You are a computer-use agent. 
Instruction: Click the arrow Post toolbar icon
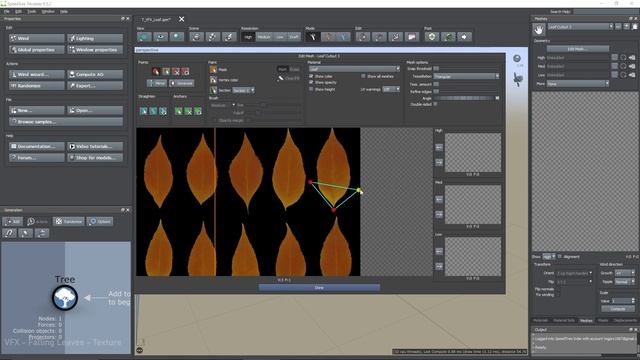pos(464,37)
